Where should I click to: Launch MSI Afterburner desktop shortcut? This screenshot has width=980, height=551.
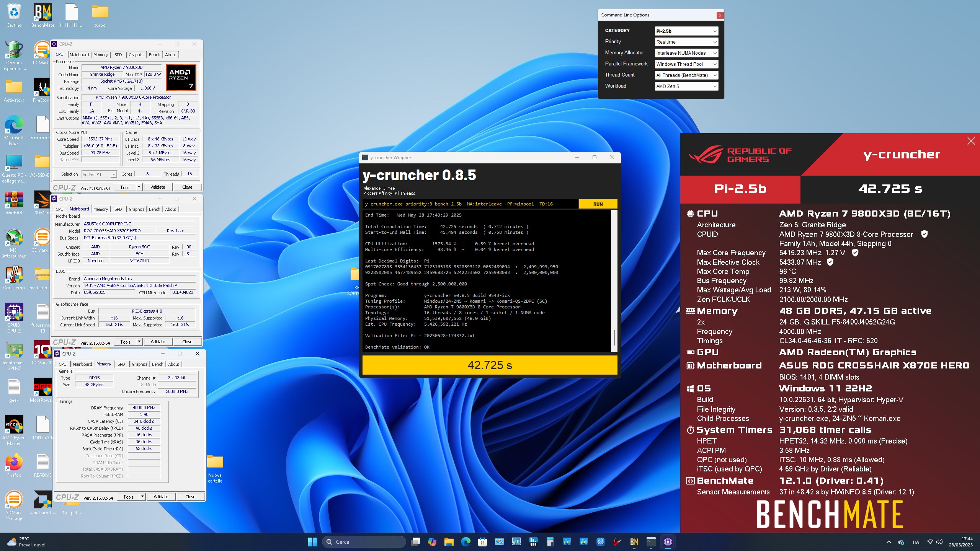(x=14, y=243)
